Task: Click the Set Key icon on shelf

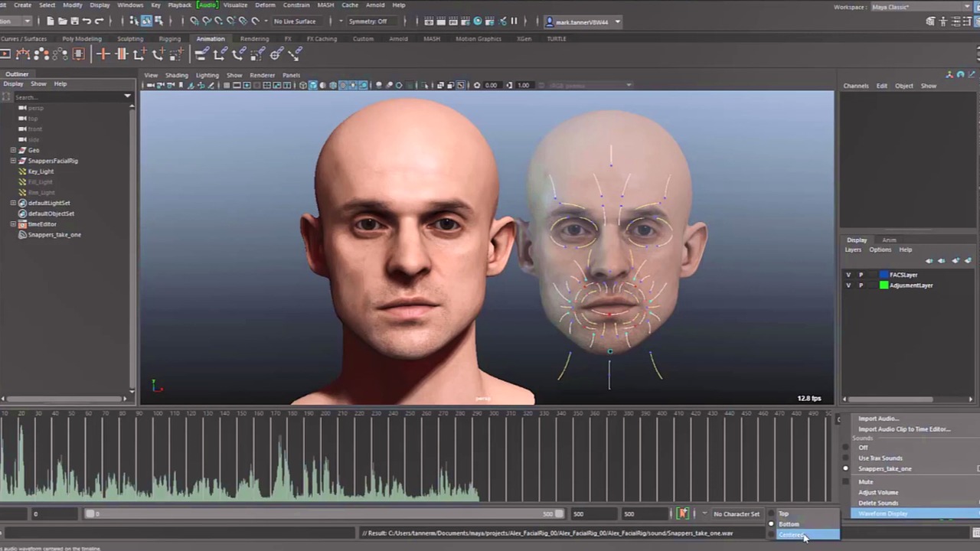Action: click(x=103, y=54)
